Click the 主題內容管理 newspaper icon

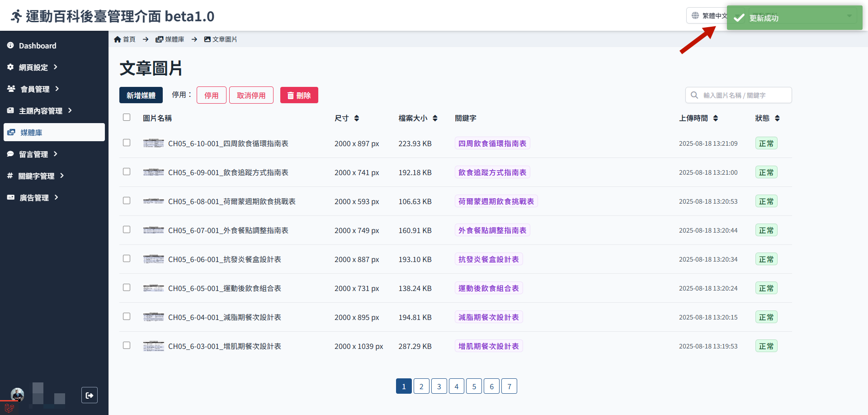pos(10,110)
